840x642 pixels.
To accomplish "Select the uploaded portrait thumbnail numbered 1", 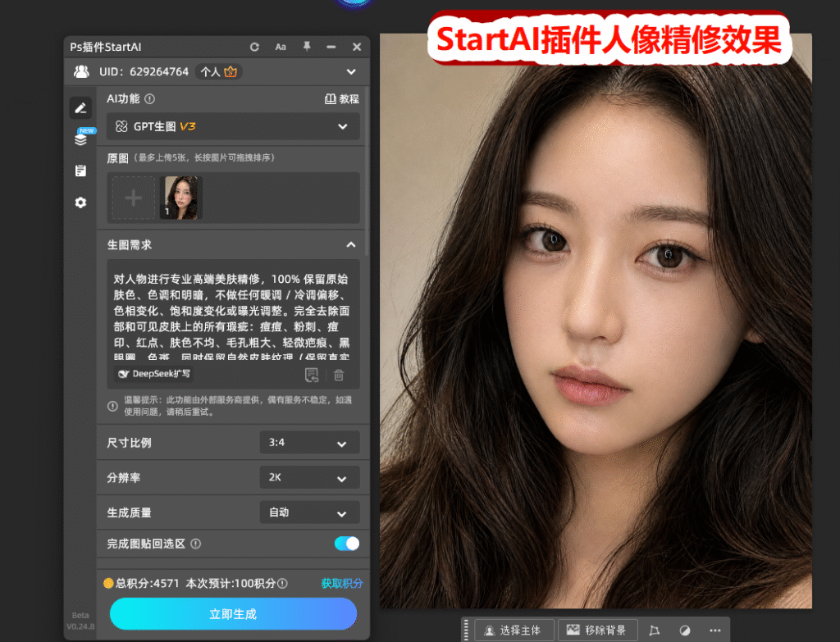I will click(181, 198).
